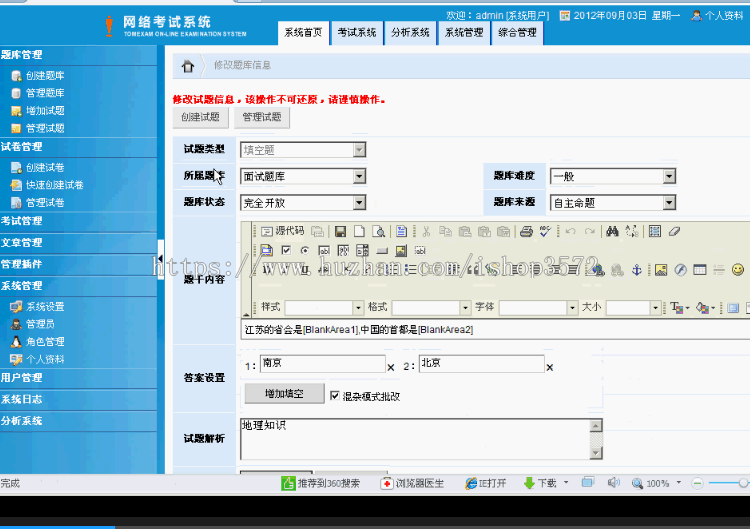The height and width of the screenshot is (529, 750).
Task: Click the home icon in the breadcrumb
Action: [188, 66]
